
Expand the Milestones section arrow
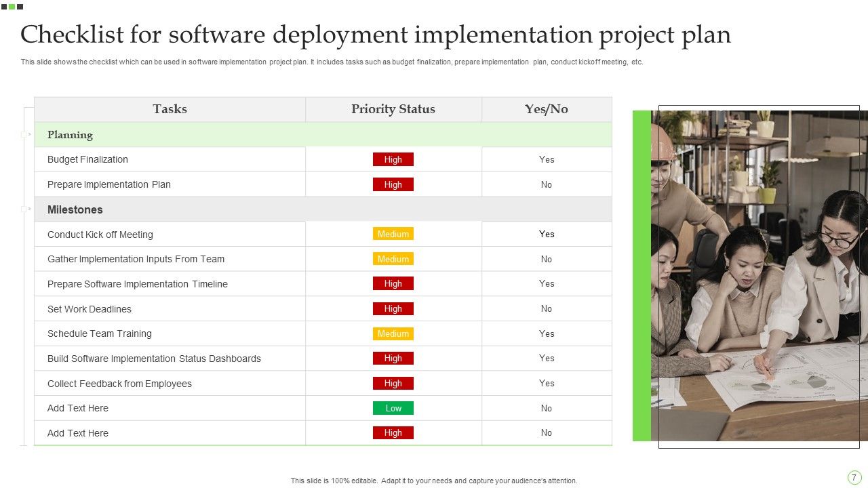tap(30, 209)
